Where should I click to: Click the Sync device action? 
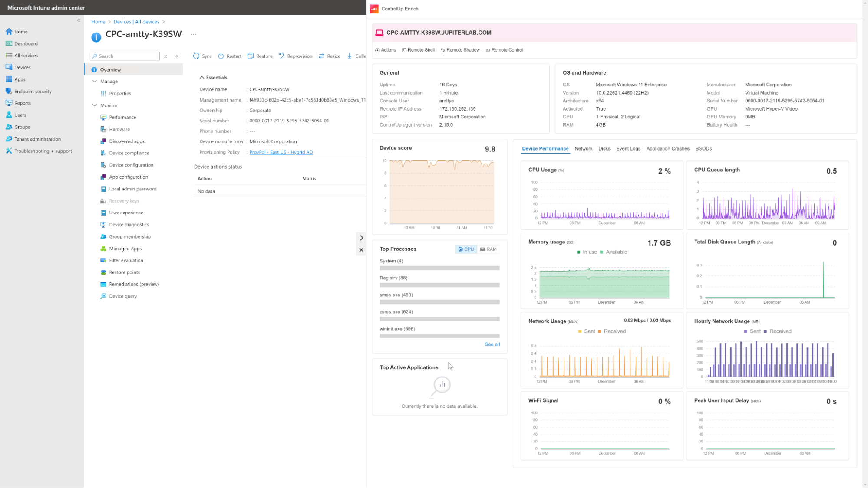pos(202,56)
